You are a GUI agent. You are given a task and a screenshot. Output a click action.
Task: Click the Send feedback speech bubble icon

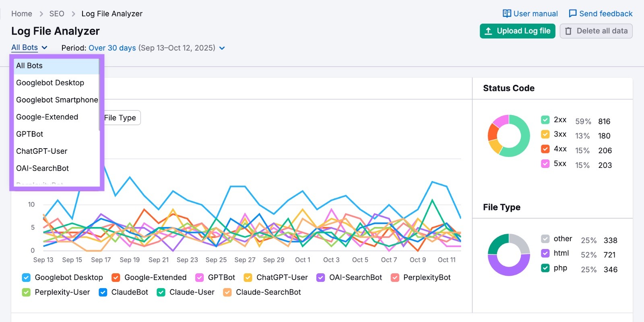point(573,14)
